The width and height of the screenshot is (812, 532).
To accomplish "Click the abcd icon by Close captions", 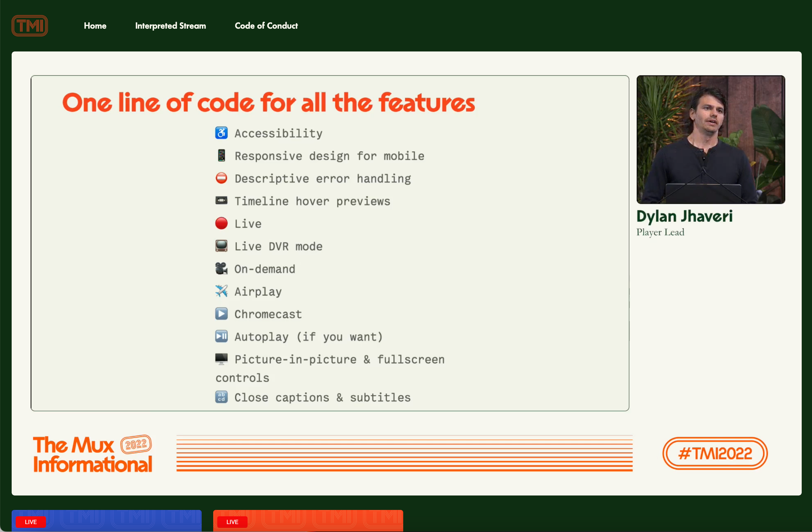I will (x=221, y=397).
